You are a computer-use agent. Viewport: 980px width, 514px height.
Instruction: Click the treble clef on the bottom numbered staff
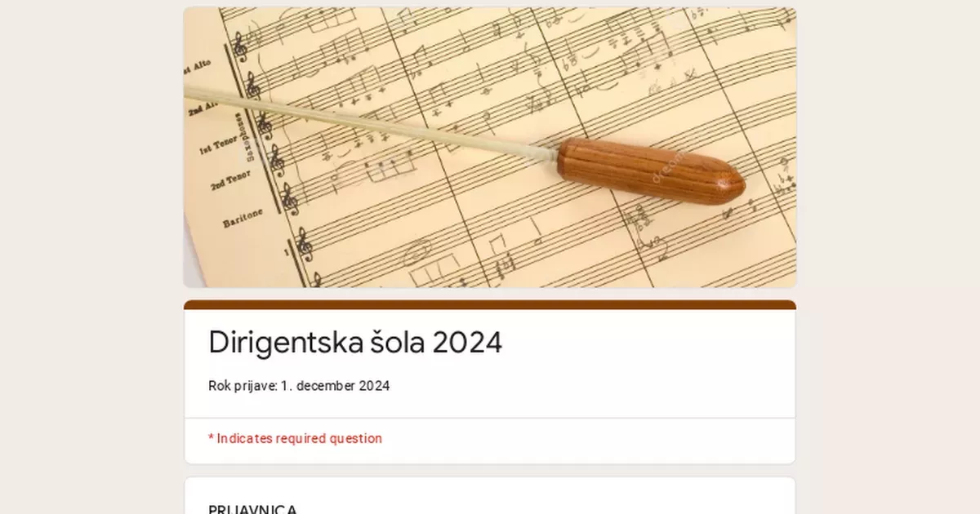[304, 245]
